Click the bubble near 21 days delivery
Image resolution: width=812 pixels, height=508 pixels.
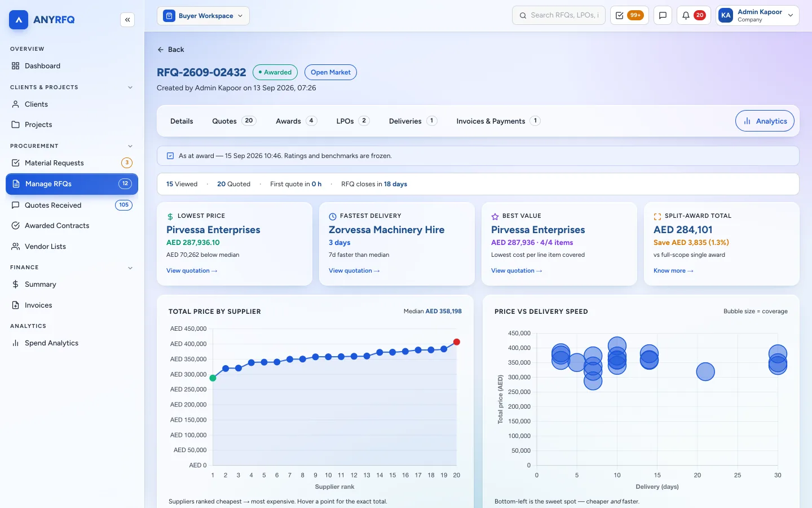tap(705, 371)
